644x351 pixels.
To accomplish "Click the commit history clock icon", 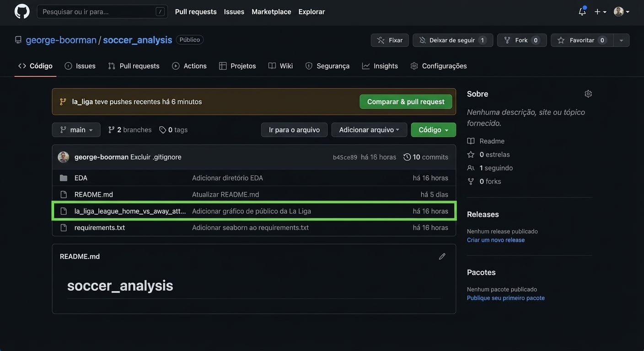I will (x=407, y=157).
